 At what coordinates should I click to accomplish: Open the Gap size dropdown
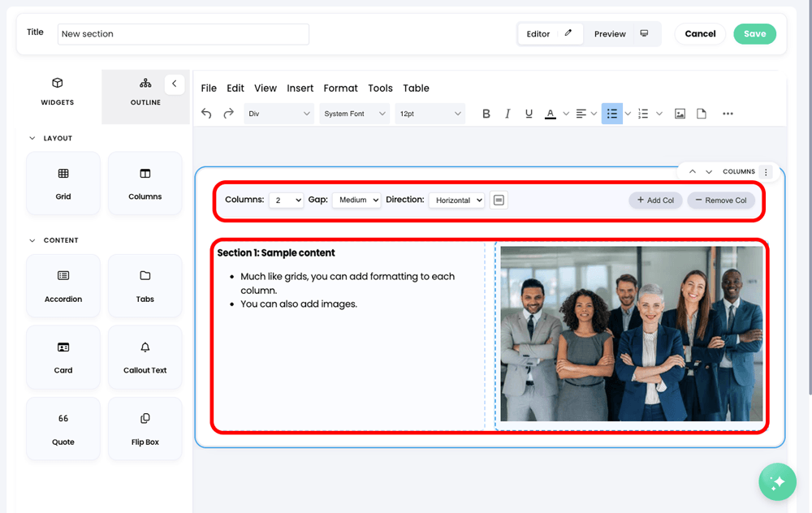356,200
